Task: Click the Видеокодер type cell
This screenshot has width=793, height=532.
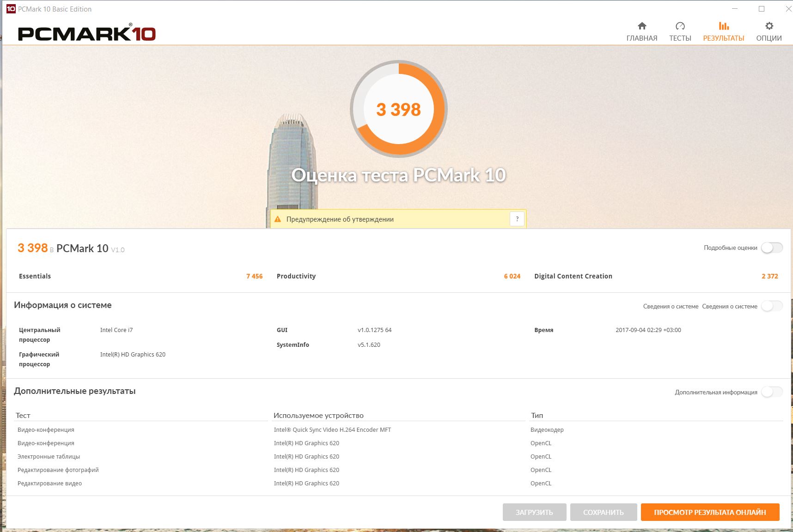Action: pyautogui.click(x=547, y=430)
